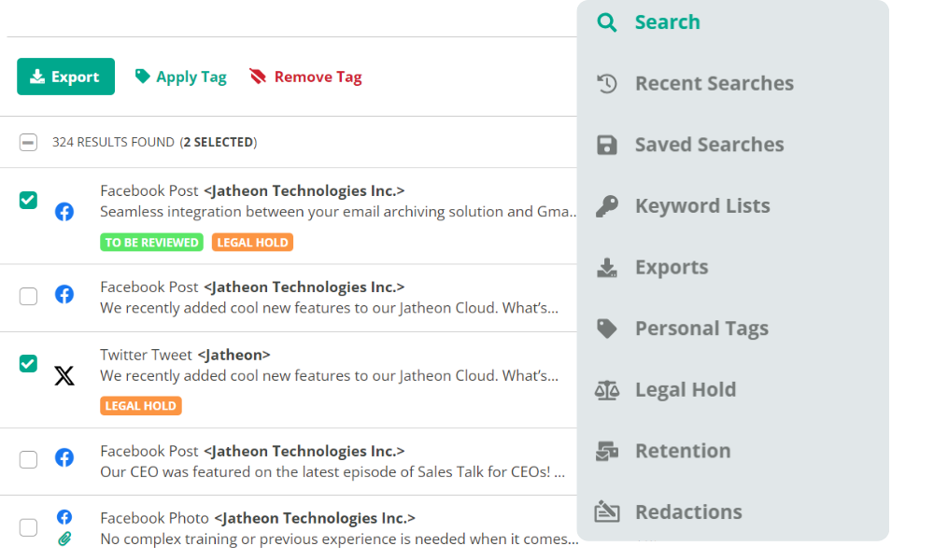Click LEGAL HOLD tag on the Twitter Tweet
934x560 pixels.
pyautogui.click(x=141, y=405)
